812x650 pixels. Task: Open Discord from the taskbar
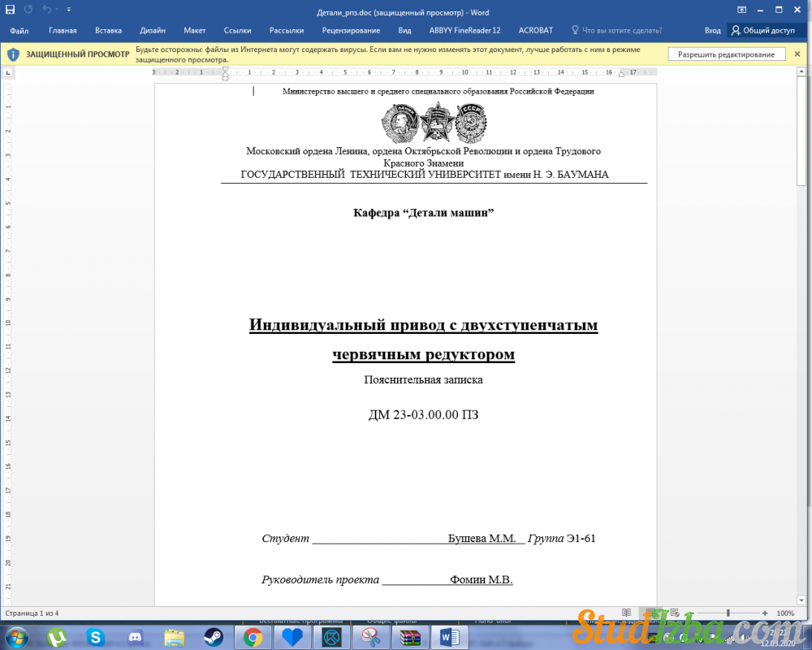[x=136, y=638]
